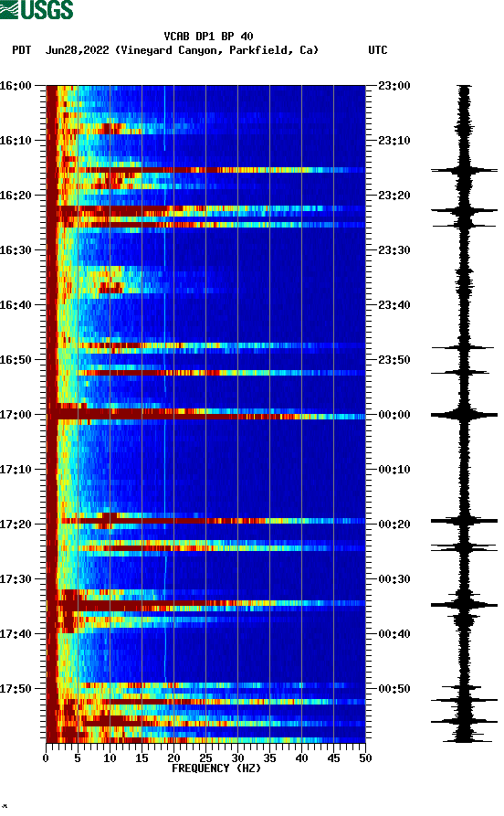Click the 16:20 time label
The width and height of the screenshot is (504, 816).
click(x=16, y=196)
